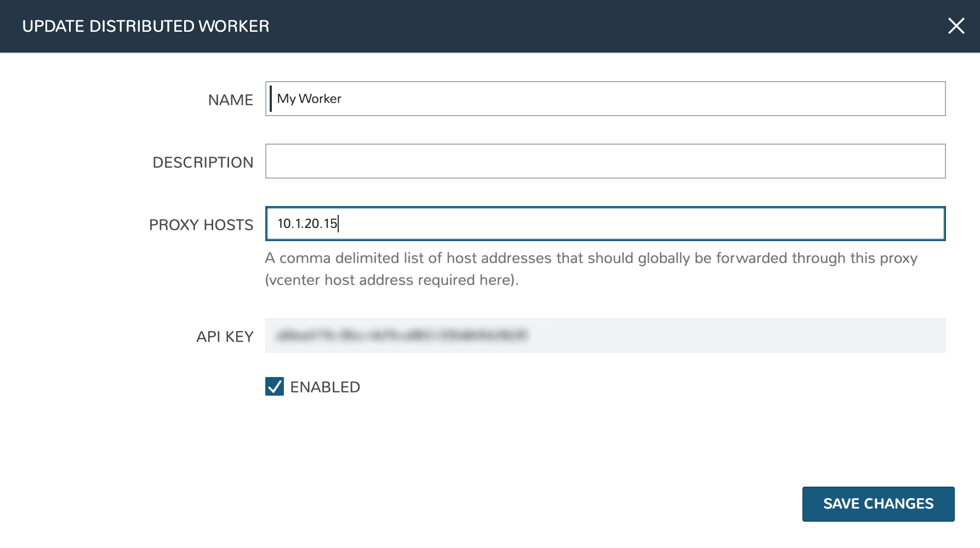Image resolution: width=980 pixels, height=548 pixels.
Task: Click the ENABLED checkbox label text
Action: point(325,387)
